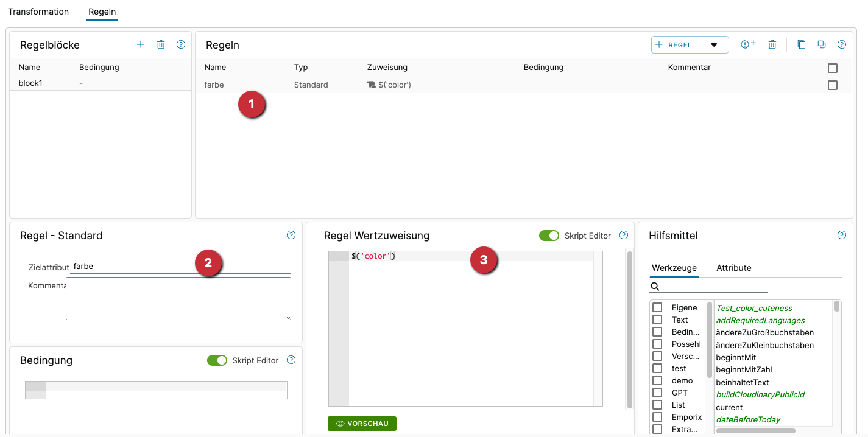This screenshot has height=437, width=868.
Task: Check the box for the farbe rule
Action: tap(833, 85)
